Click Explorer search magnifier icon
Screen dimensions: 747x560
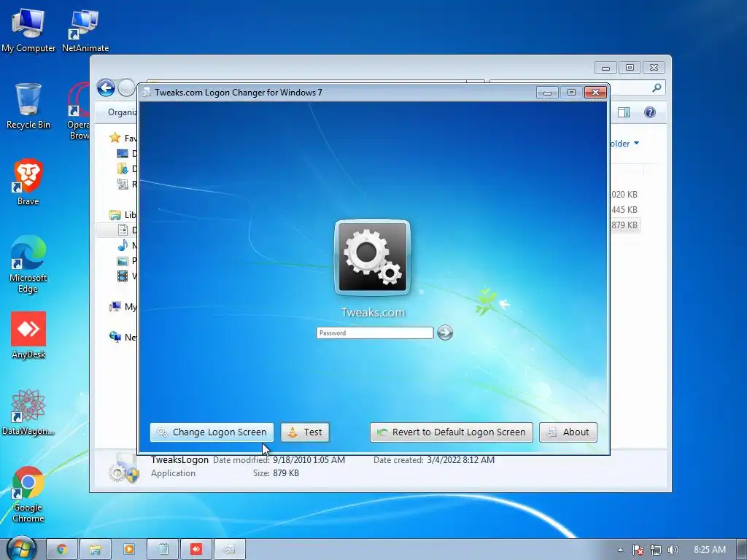[x=657, y=87]
